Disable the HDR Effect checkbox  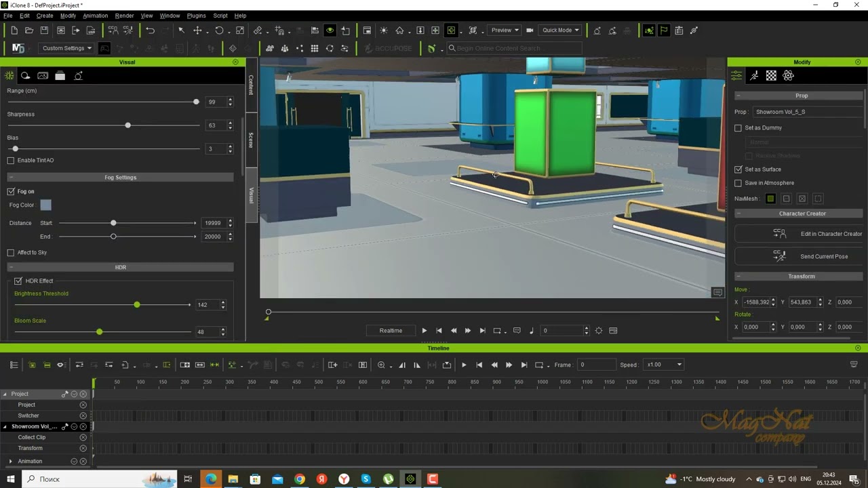[x=18, y=281]
